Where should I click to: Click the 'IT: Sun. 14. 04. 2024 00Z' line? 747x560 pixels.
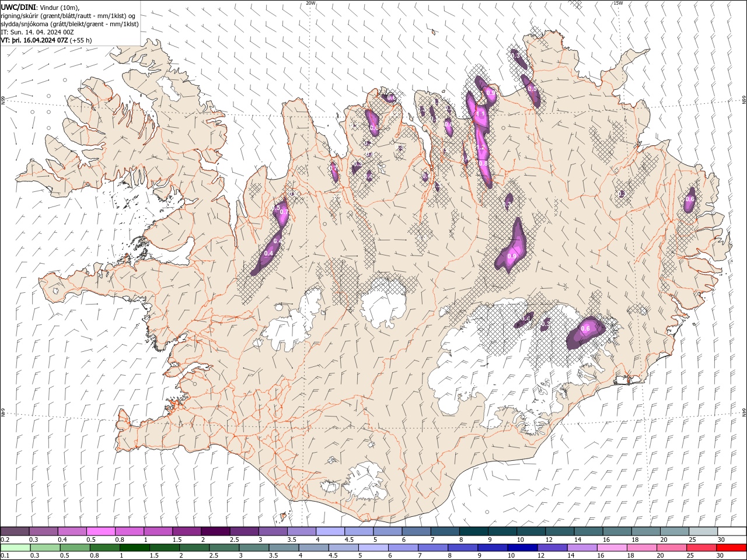pyautogui.click(x=37, y=32)
